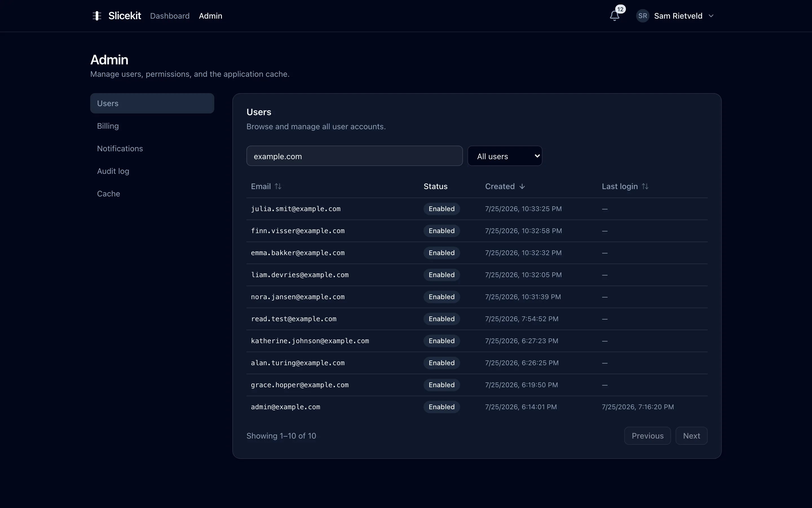The image size is (812, 508).
Task: Focus the user search field containing example.com
Action: [354, 156]
